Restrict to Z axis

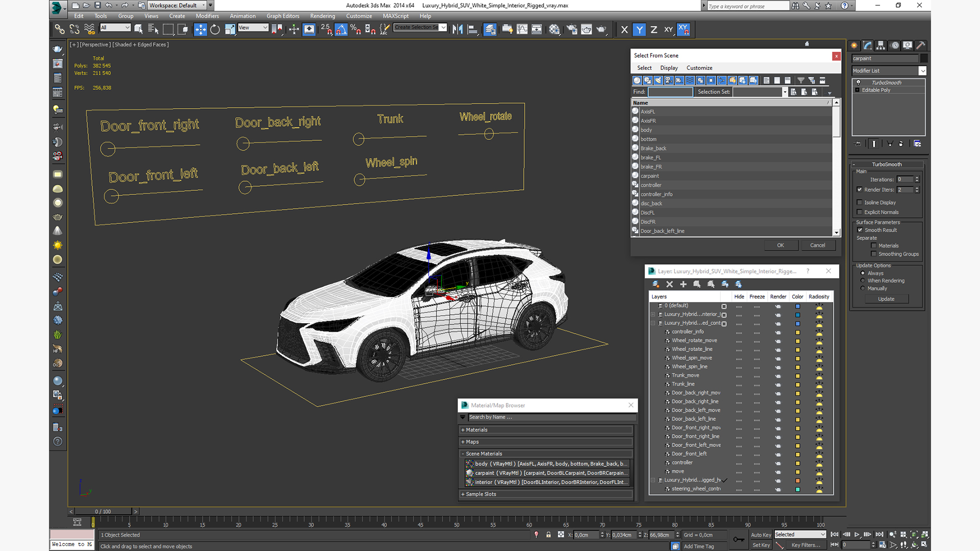(x=654, y=30)
